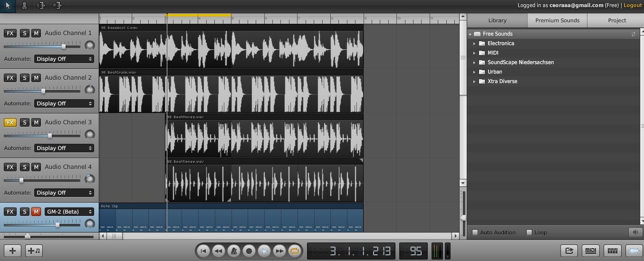Click the refresh icon beside Free Sounds

pyautogui.click(x=633, y=34)
